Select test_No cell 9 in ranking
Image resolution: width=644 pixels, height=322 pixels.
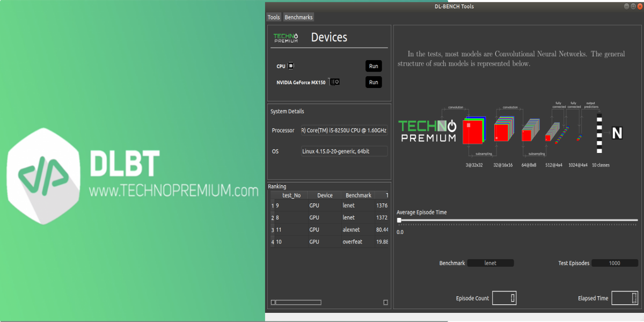[x=291, y=206]
